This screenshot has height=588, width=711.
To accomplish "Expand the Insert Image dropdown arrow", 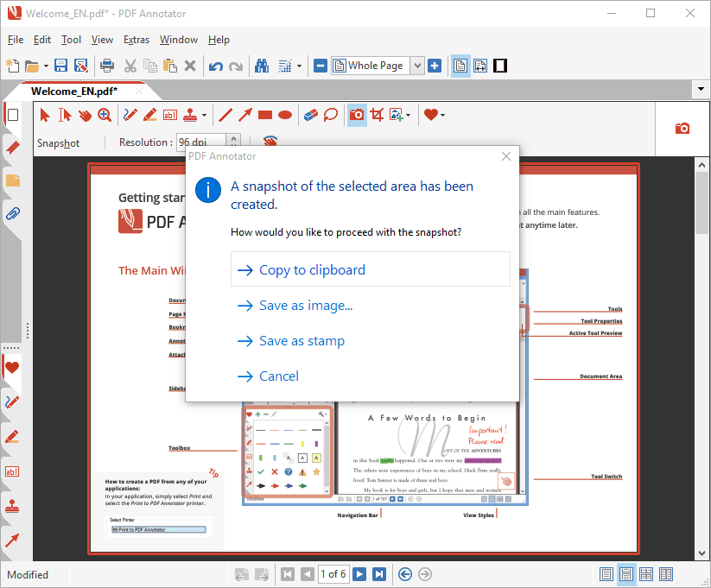I will (x=408, y=115).
